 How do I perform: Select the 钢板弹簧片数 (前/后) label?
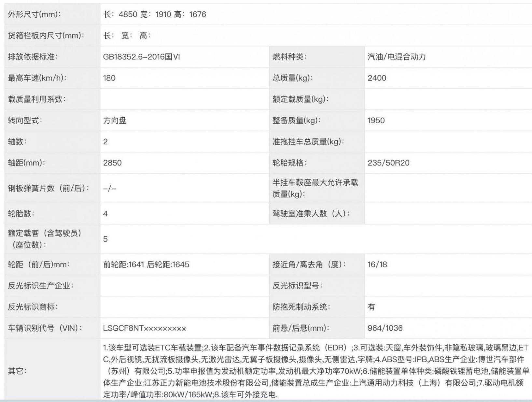click(x=49, y=188)
